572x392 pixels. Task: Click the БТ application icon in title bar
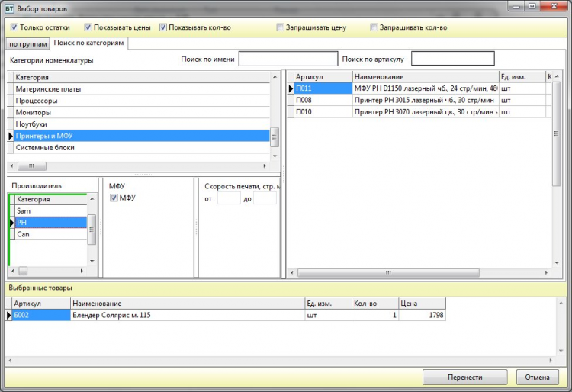(8, 8)
